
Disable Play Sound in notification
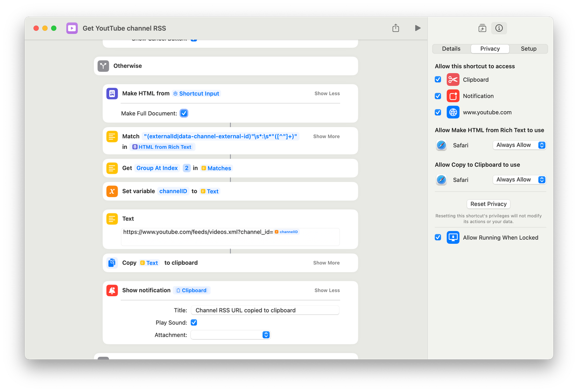194,322
